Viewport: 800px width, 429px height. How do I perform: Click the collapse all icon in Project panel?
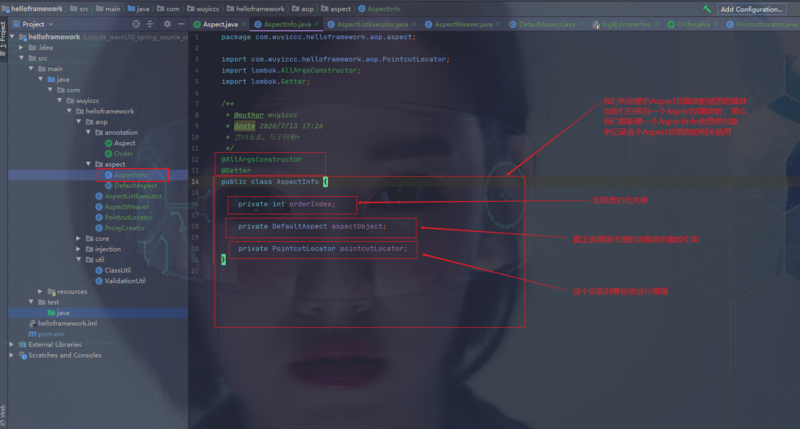150,24
